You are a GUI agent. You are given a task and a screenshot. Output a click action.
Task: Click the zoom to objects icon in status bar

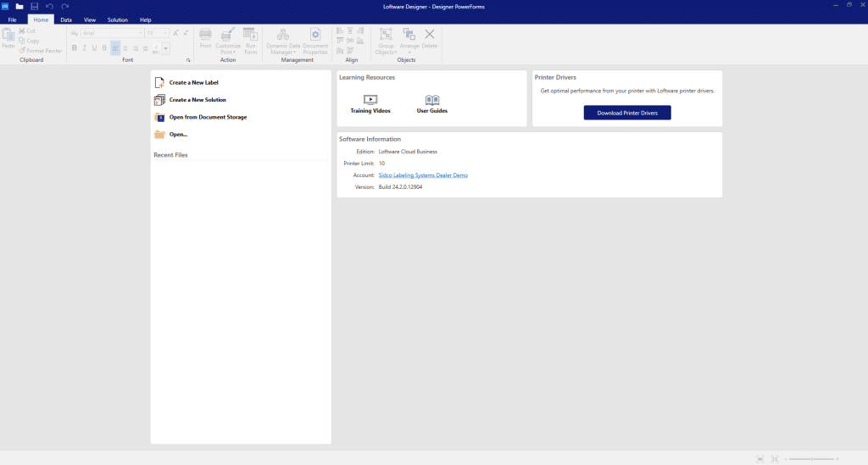point(775,459)
